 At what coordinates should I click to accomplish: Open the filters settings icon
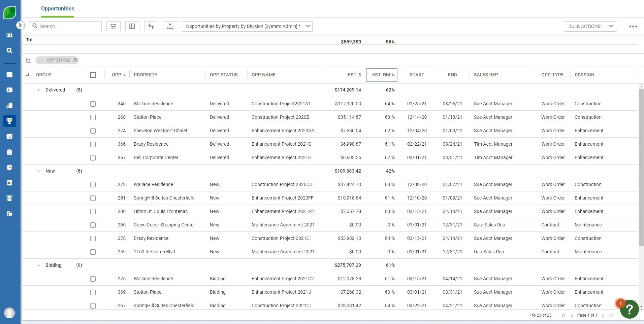pos(113,26)
